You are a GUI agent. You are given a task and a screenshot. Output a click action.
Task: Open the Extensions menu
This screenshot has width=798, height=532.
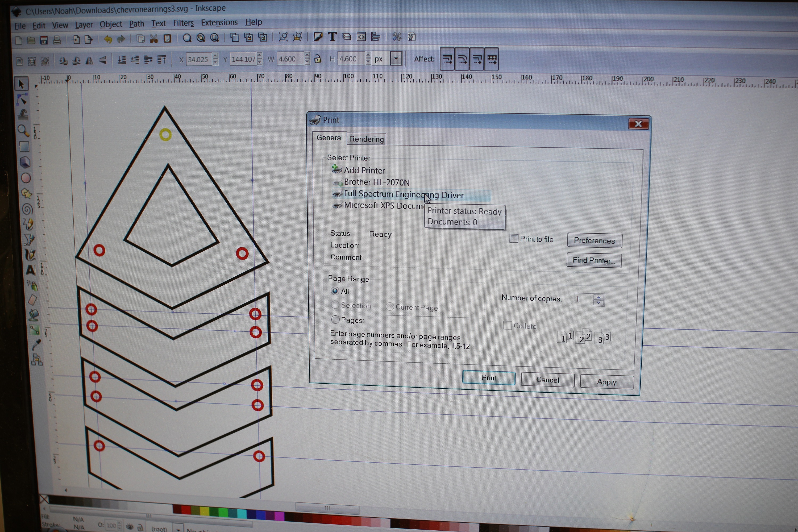point(219,23)
